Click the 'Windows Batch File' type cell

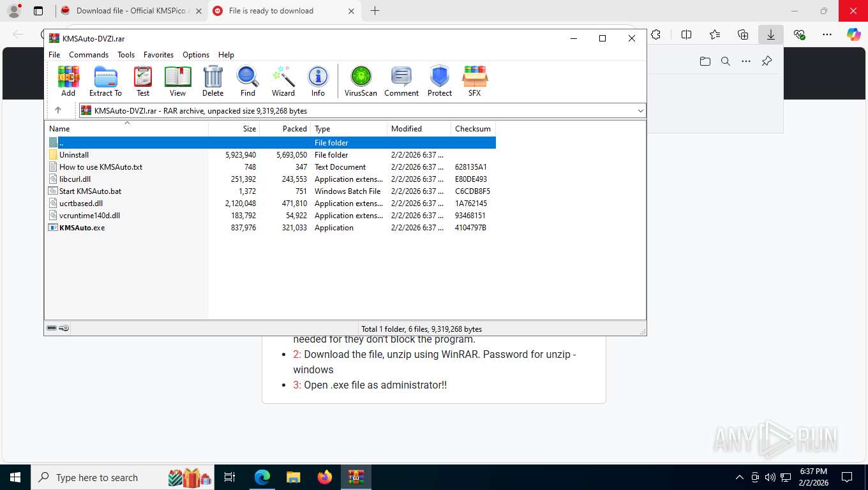click(x=347, y=191)
